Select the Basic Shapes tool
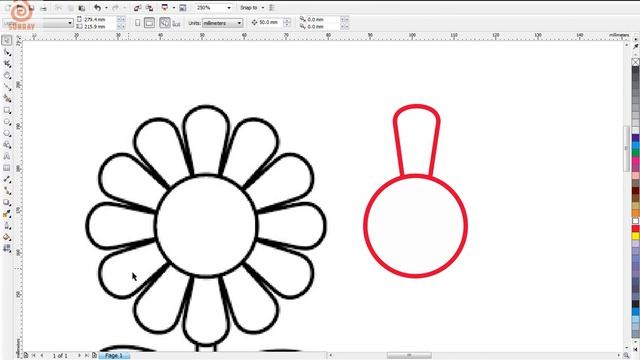The image size is (640, 360). (7, 145)
